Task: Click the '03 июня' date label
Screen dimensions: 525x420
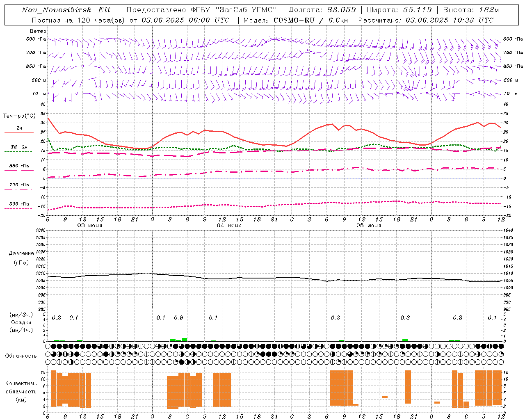Action: pos(90,226)
